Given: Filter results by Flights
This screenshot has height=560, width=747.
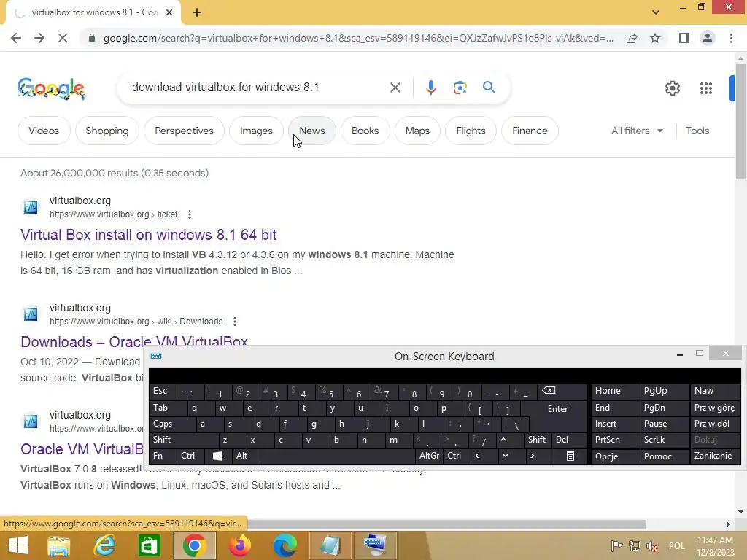Looking at the screenshot, I should [471, 131].
